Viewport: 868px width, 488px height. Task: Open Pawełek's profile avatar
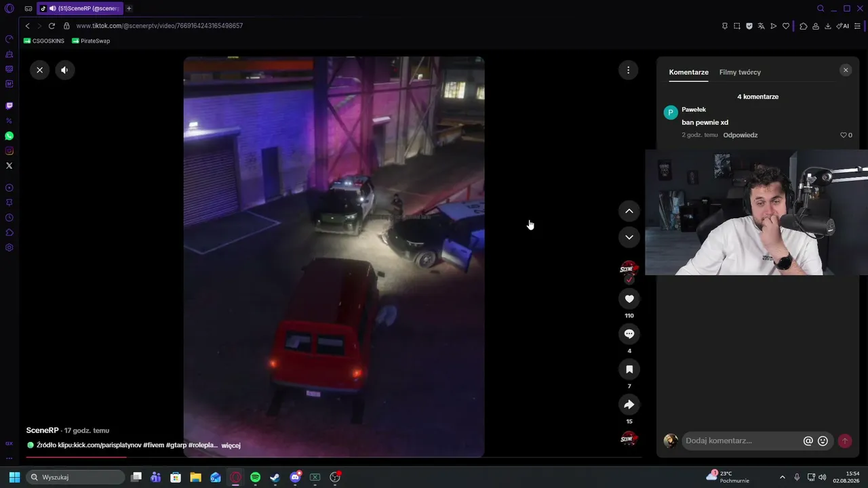click(x=671, y=113)
